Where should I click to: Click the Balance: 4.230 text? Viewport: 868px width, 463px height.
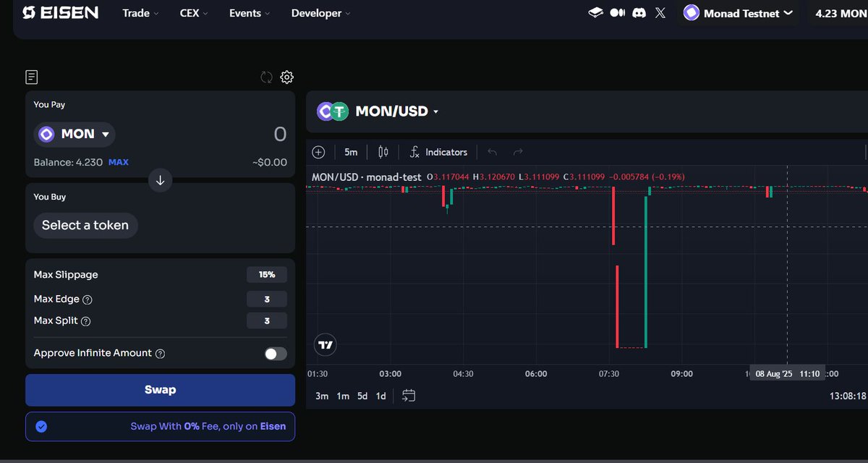[x=68, y=162]
